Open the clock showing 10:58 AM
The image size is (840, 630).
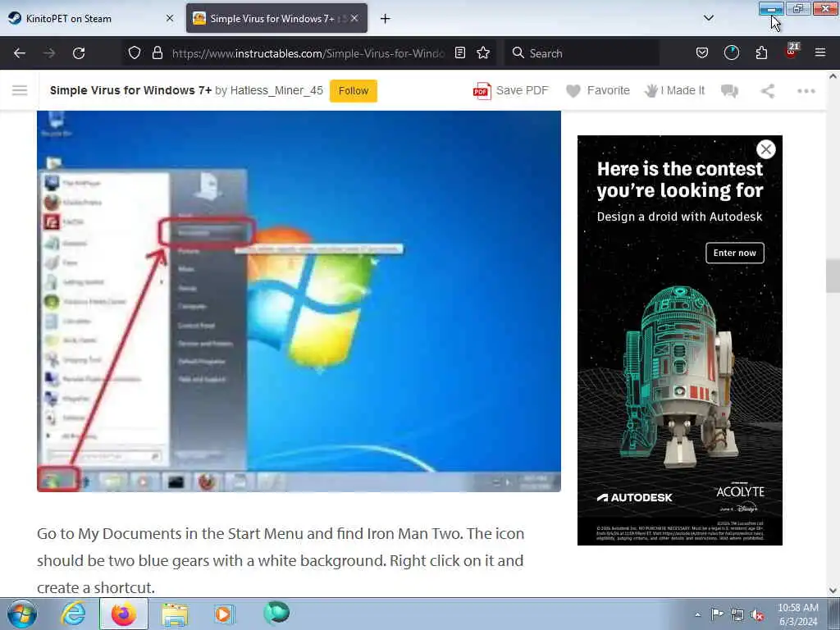click(x=797, y=614)
